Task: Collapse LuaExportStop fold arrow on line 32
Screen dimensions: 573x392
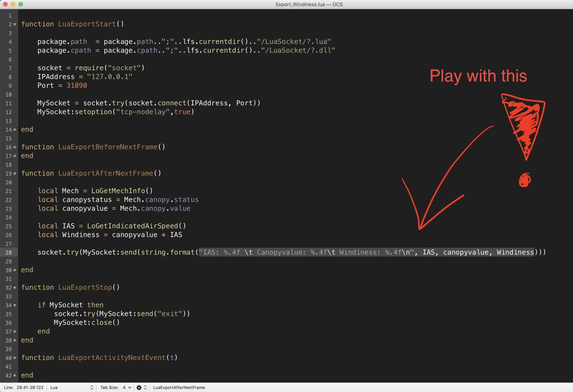Action: point(15,288)
